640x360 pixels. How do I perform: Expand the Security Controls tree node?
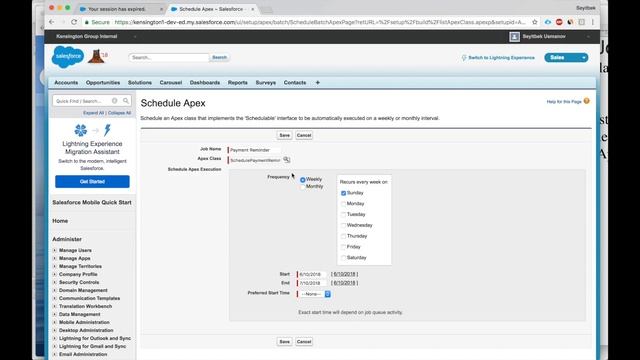55,282
